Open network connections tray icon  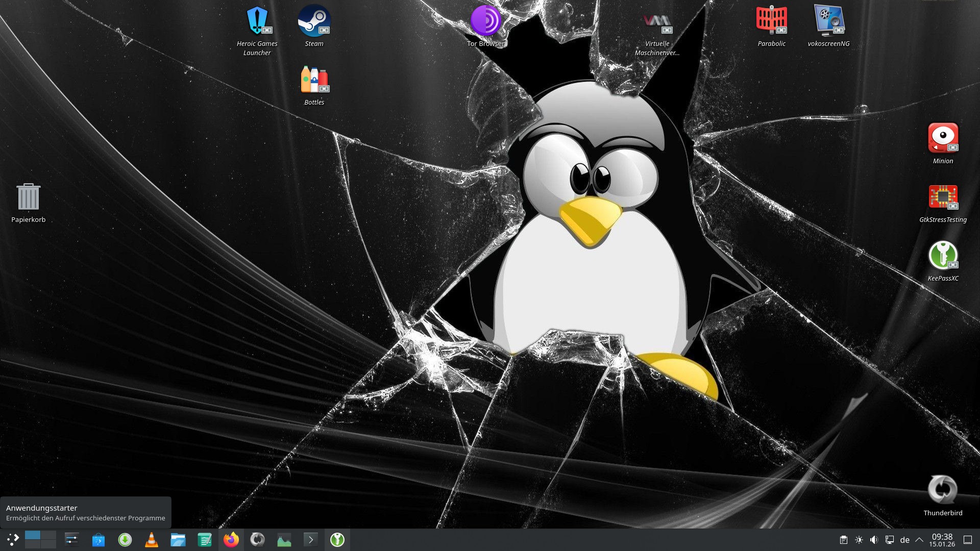pos(889,540)
